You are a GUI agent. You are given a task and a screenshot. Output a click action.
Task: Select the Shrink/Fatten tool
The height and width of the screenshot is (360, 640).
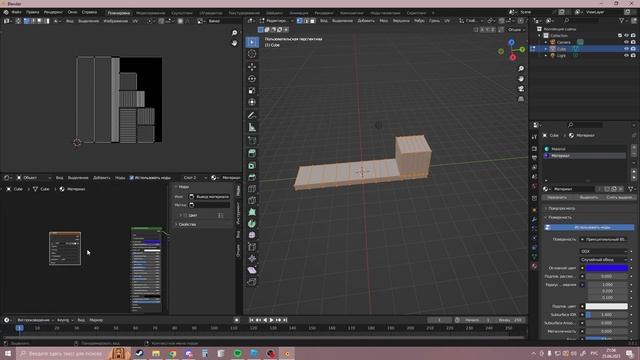(x=252, y=258)
